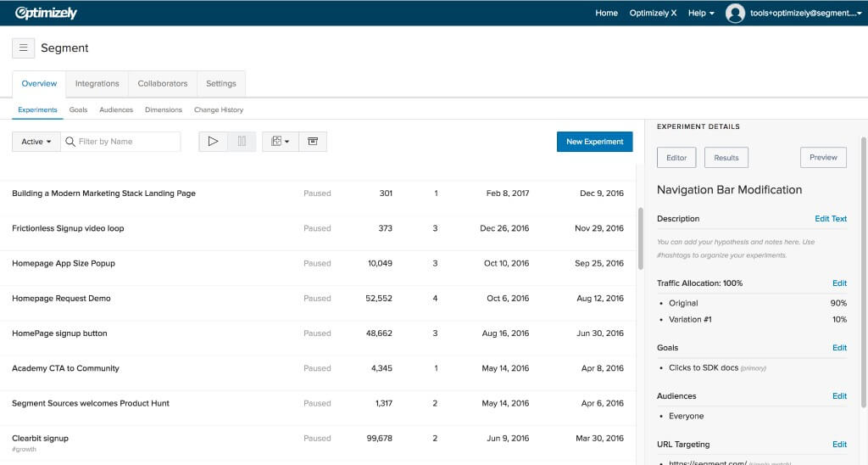Select the Dimensions sub-tab
Image resolution: width=868 pixels, height=465 pixels.
(x=164, y=109)
